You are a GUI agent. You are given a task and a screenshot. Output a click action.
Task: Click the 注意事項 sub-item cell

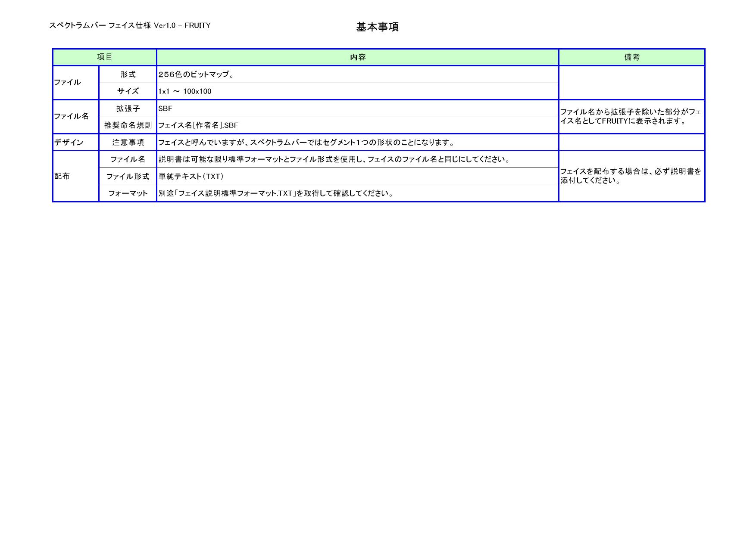128,143
